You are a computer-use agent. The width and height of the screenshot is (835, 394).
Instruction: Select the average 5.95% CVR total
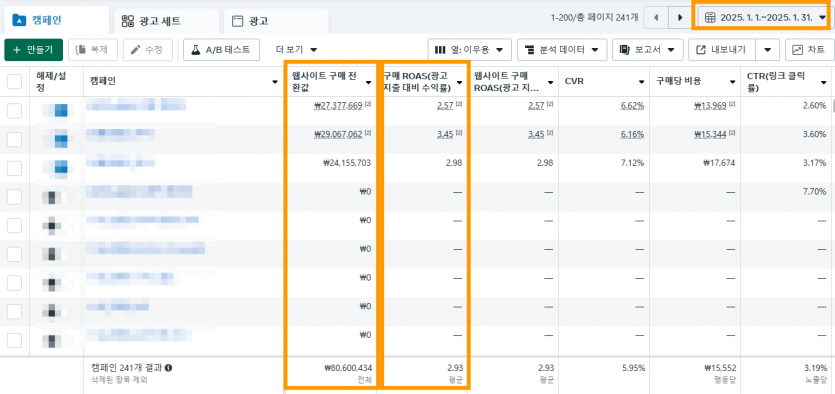coord(633,367)
